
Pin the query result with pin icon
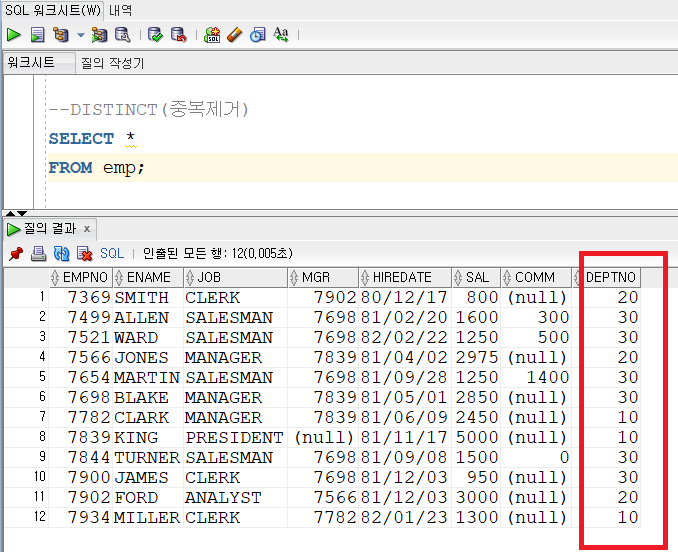[16, 253]
